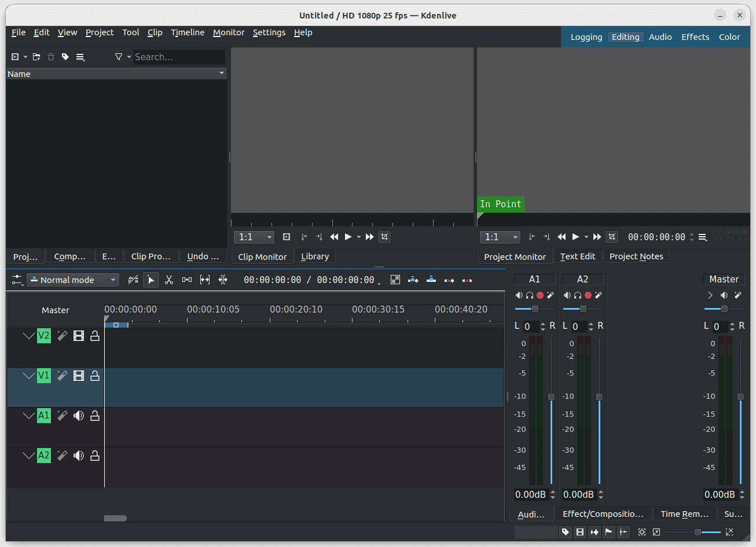Image resolution: width=756 pixels, height=547 pixels.
Task: Mute the A1 audio track
Action: 79,416
